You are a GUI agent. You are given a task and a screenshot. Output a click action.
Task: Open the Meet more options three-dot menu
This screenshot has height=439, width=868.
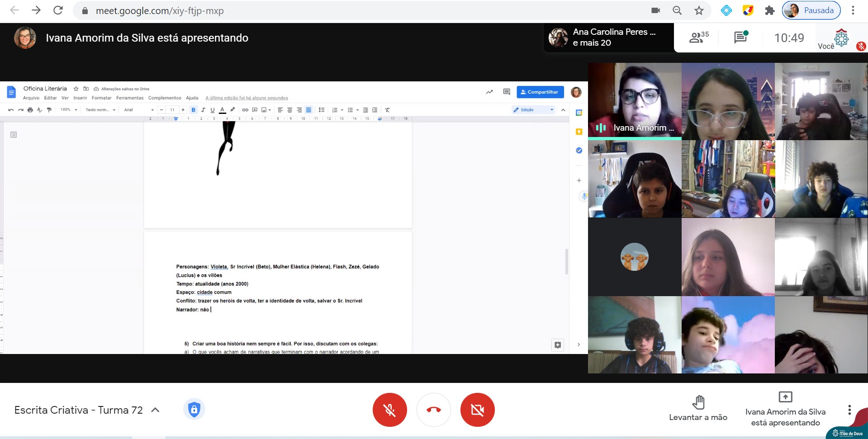coord(849,410)
